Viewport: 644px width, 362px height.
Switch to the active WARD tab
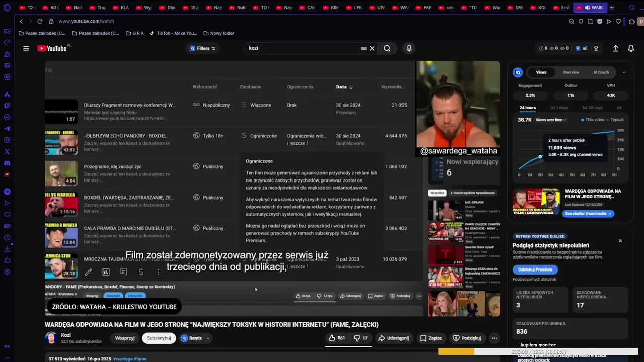[x=589, y=8]
